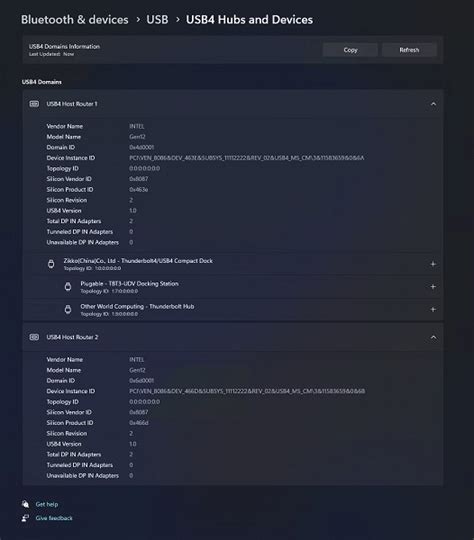Select the USB4 Host Router 1 header
This screenshot has width=474, height=540.
233,104
